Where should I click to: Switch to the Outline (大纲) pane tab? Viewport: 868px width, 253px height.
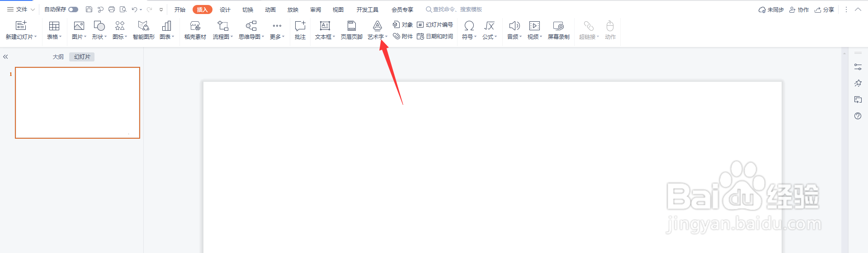[58, 57]
